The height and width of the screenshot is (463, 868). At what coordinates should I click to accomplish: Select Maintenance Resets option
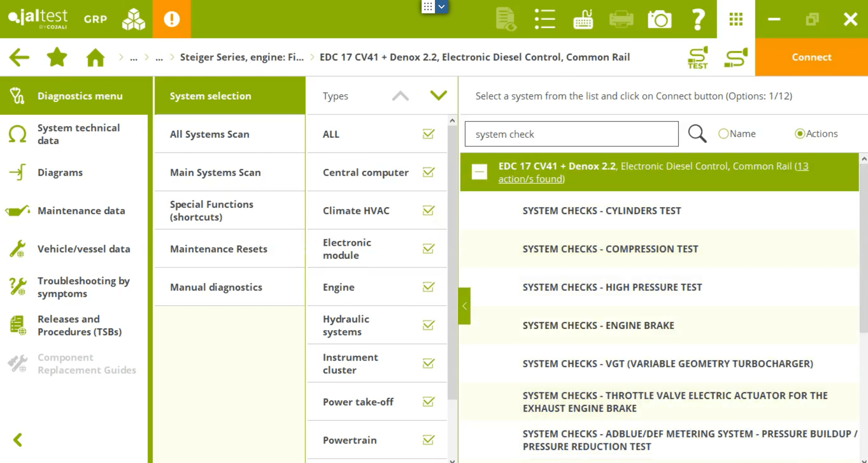(x=218, y=249)
